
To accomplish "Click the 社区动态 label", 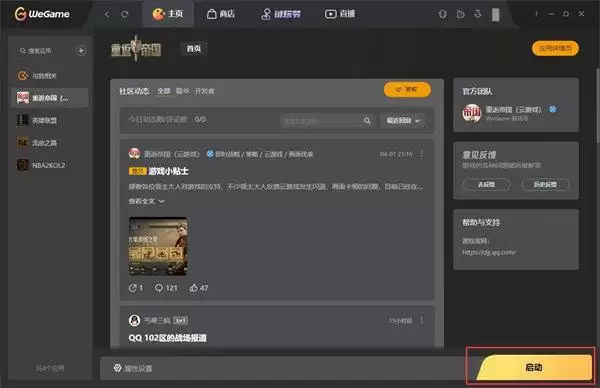I will point(134,91).
